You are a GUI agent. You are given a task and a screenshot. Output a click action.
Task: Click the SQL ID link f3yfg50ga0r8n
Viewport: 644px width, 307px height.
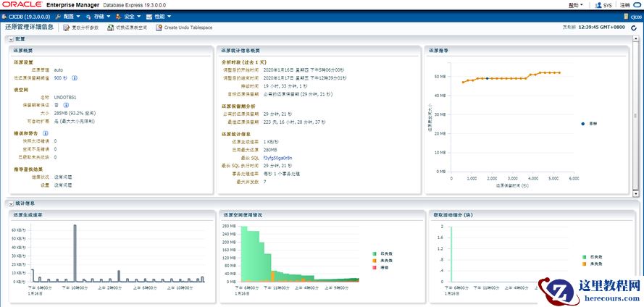277,158
